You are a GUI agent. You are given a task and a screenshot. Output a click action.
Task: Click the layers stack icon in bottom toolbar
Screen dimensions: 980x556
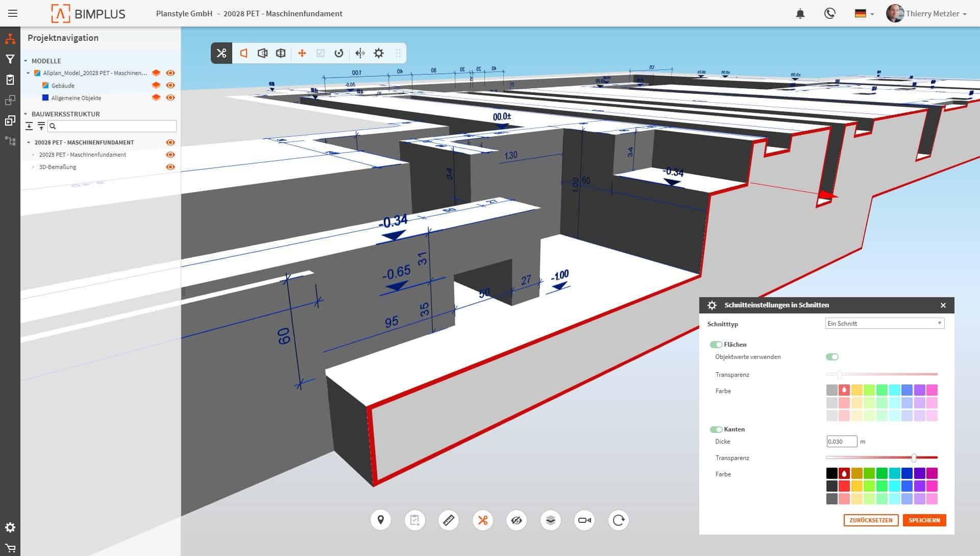click(x=550, y=520)
